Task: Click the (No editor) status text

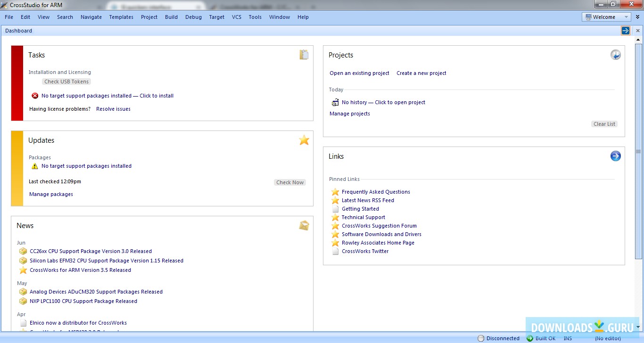Action: pos(608,338)
